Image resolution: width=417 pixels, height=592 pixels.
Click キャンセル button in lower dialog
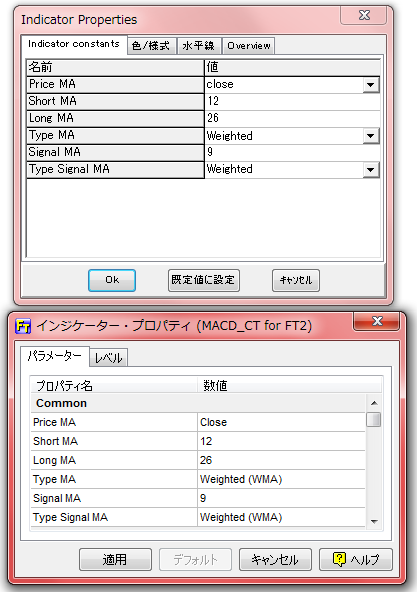275,559
